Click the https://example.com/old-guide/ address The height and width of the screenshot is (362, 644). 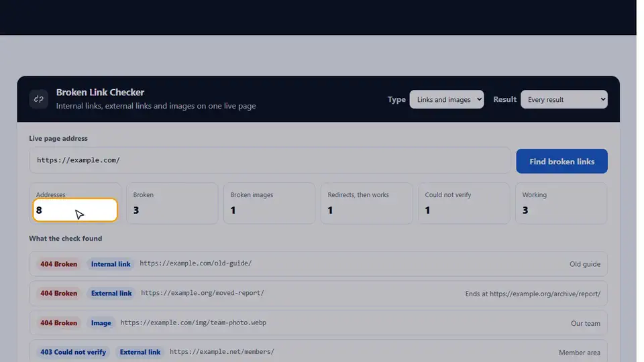point(195,263)
